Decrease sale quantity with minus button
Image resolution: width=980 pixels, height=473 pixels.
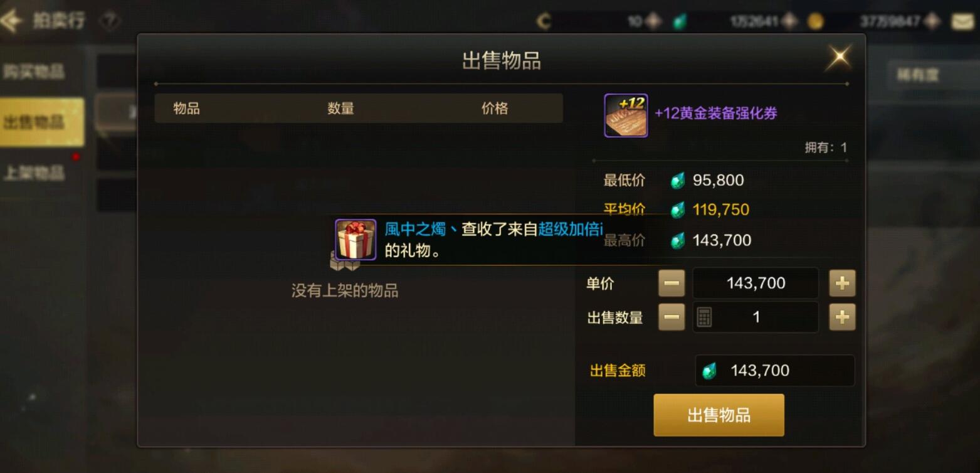(672, 317)
